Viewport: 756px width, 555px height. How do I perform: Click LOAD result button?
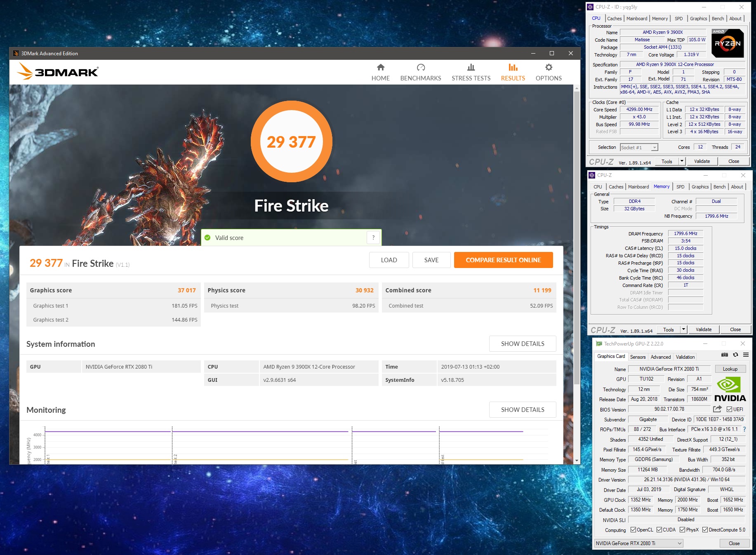click(389, 260)
